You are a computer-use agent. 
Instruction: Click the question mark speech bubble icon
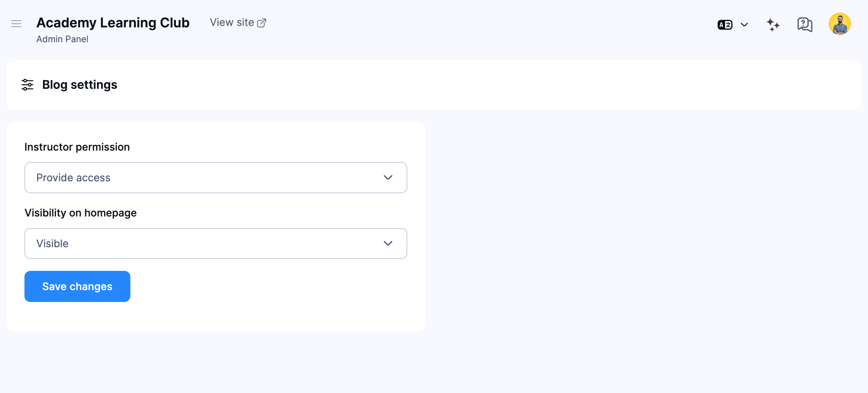804,24
